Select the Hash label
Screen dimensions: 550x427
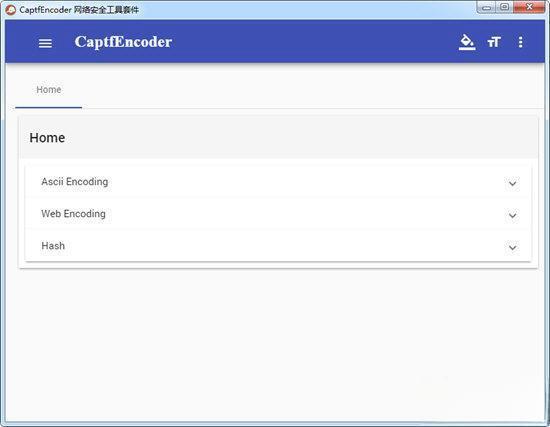[x=53, y=246]
